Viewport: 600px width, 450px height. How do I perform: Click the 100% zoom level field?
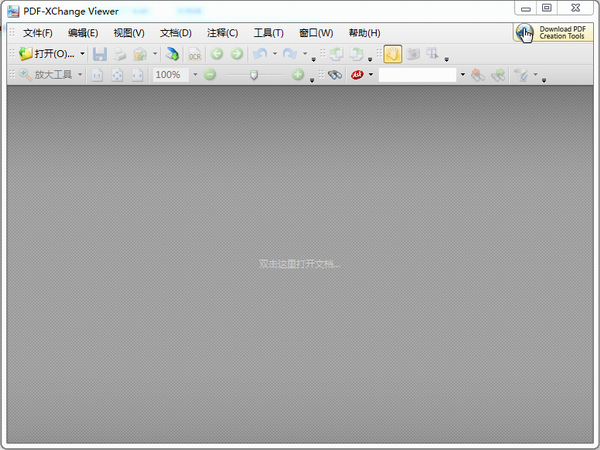(x=170, y=75)
